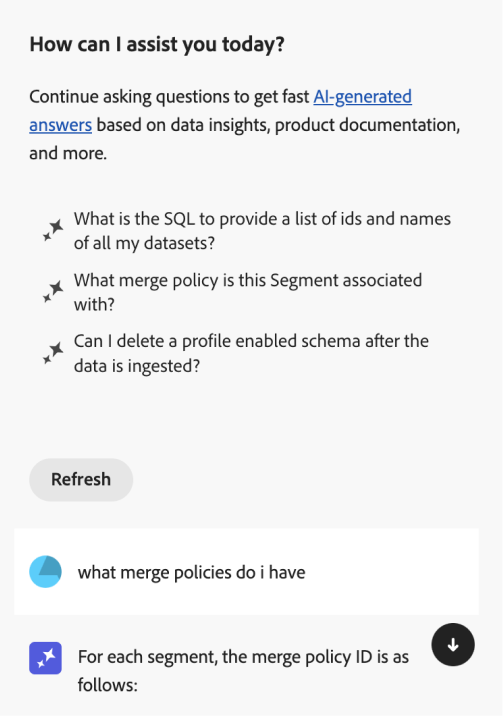Click the "How can I assist you today?" heading
The width and height of the screenshot is (503, 716).
(x=157, y=45)
